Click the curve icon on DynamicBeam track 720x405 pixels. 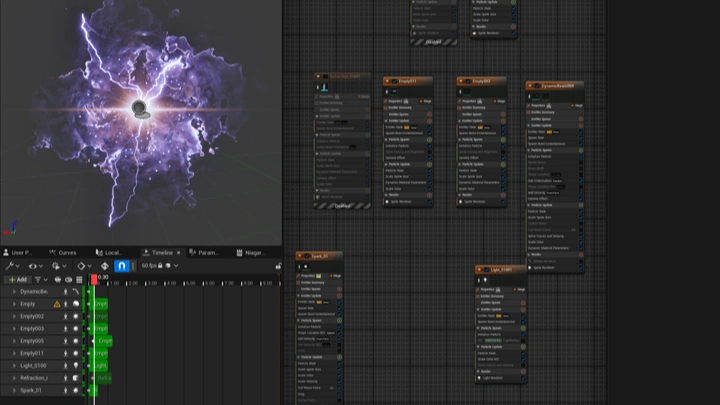coord(76,291)
